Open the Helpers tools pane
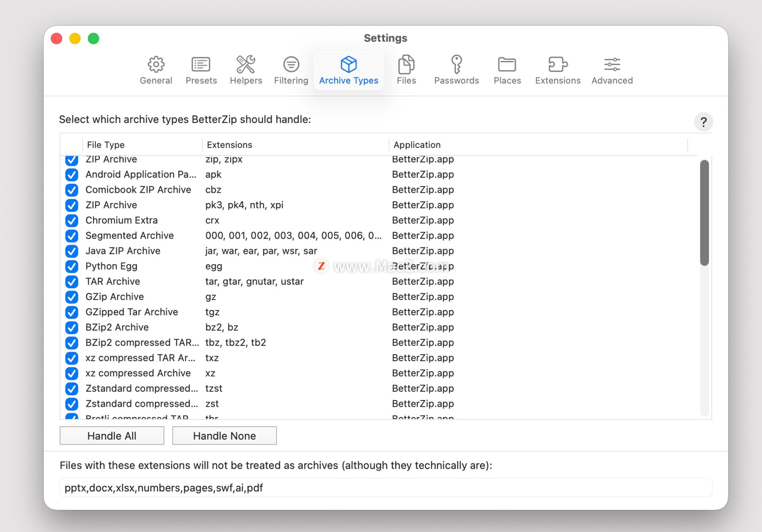 [x=246, y=71]
